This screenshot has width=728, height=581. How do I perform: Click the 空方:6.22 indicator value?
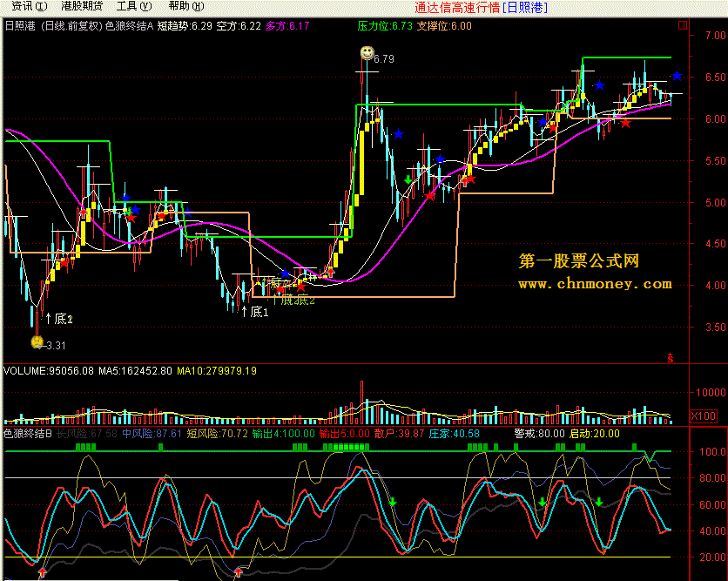pyautogui.click(x=239, y=26)
